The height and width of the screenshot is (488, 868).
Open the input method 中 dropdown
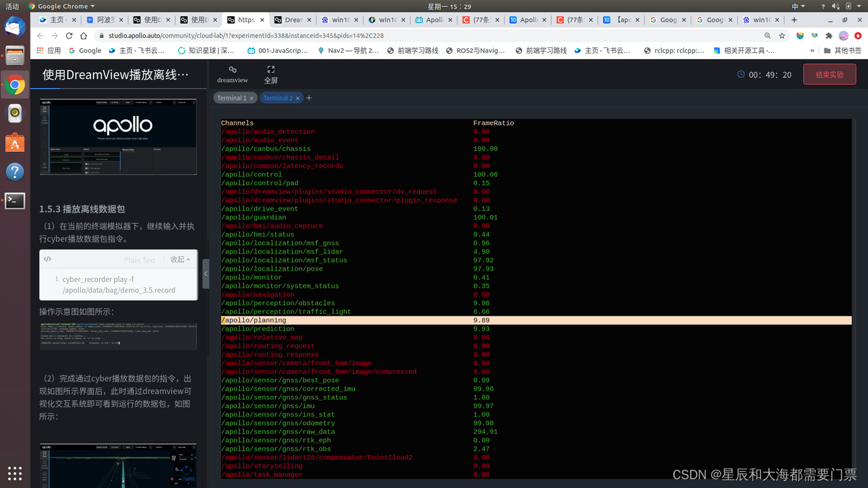(797, 6)
